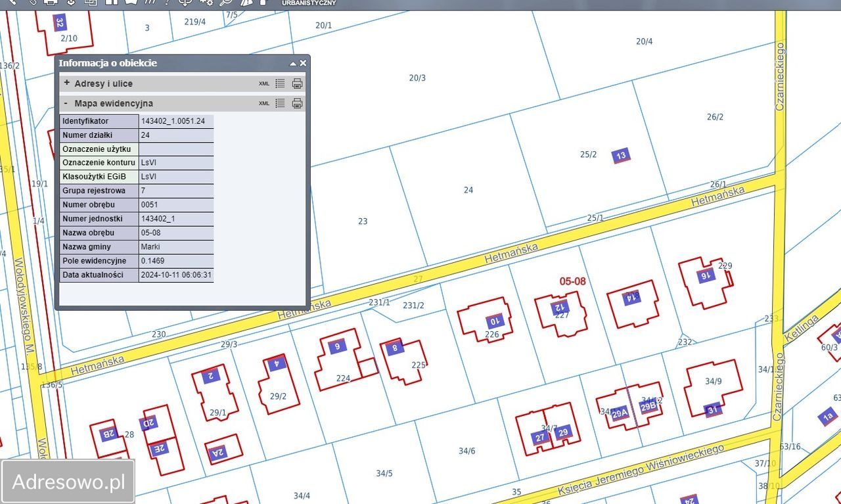Click parcel label 34/6 on the map

(466, 451)
